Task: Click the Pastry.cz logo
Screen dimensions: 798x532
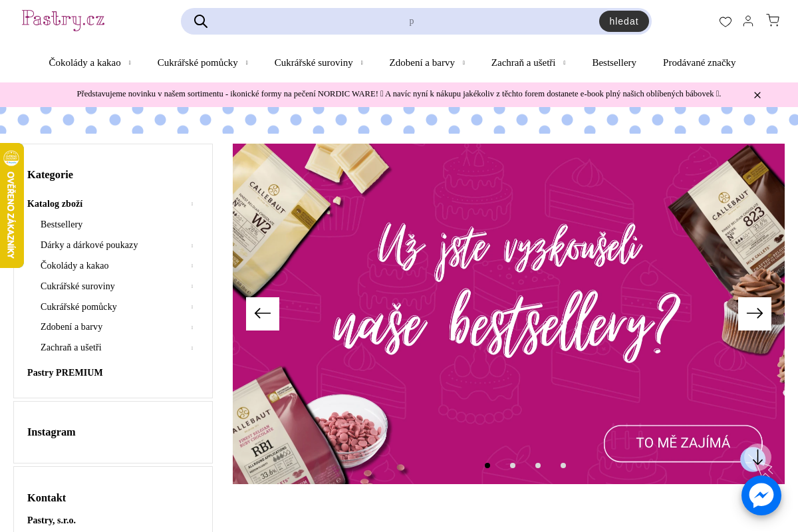Action: (x=63, y=20)
